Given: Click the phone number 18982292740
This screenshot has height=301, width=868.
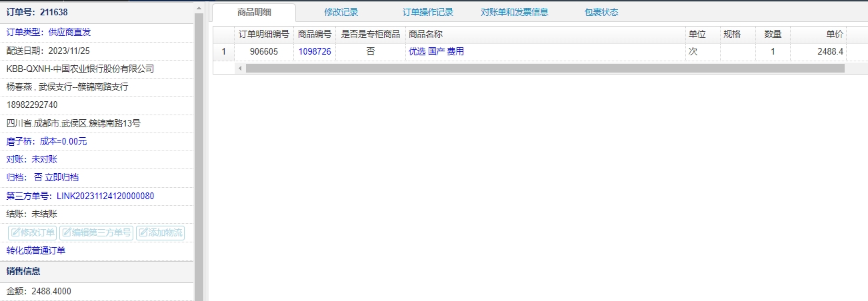Looking at the screenshot, I should (x=32, y=105).
